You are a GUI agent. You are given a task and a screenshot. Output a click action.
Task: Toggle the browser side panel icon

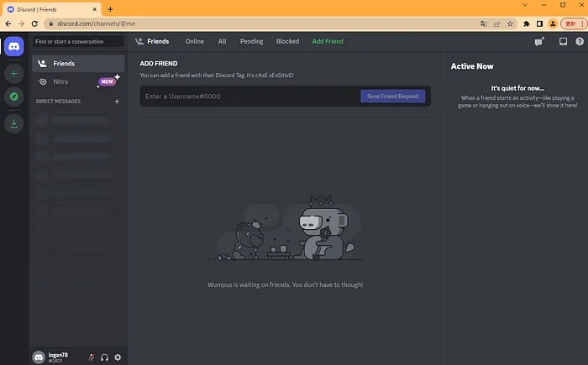[x=539, y=23]
